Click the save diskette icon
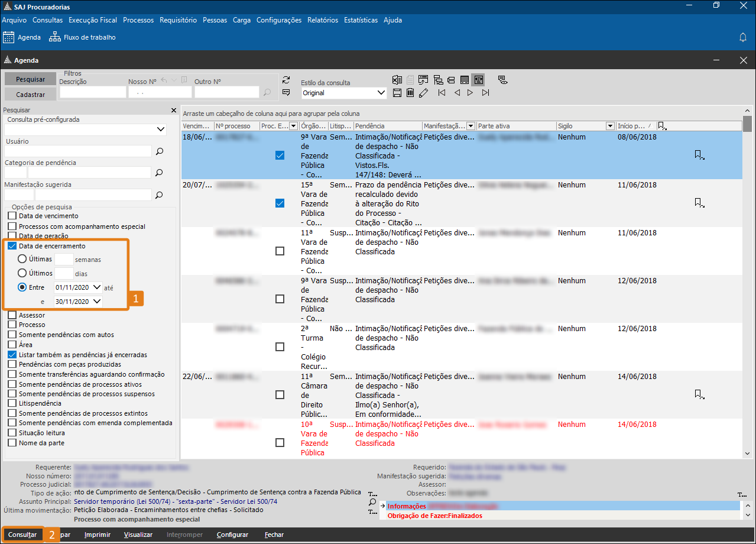This screenshot has width=756, height=544. 397,93
